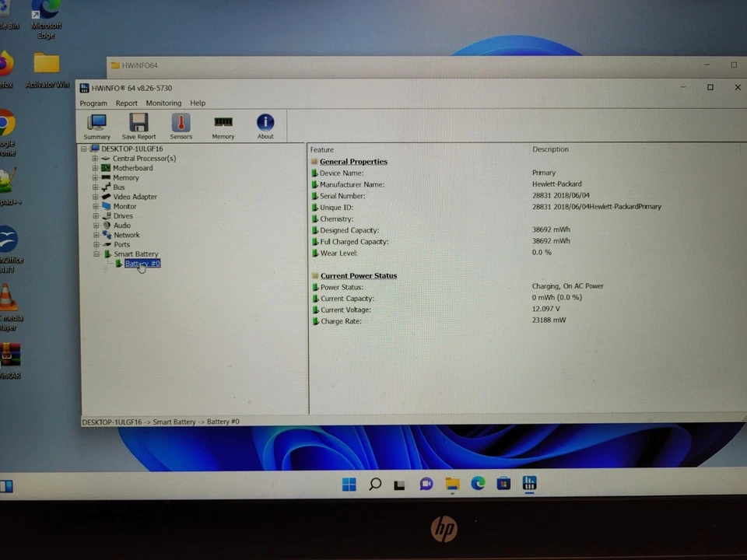Select Video Adapter in the tree

click(135, 196)
